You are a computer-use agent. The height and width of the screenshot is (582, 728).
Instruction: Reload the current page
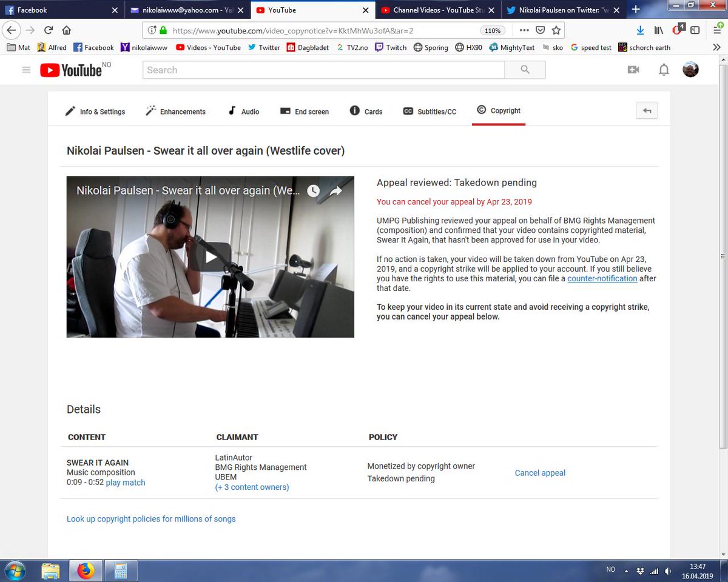click(49, 30)
